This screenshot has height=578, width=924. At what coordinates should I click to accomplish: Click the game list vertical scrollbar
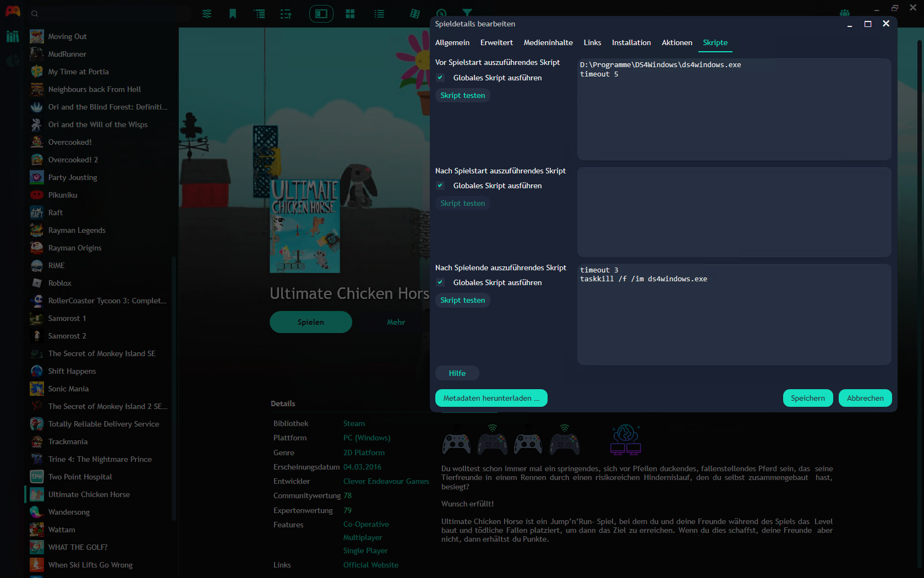point(174,388)
